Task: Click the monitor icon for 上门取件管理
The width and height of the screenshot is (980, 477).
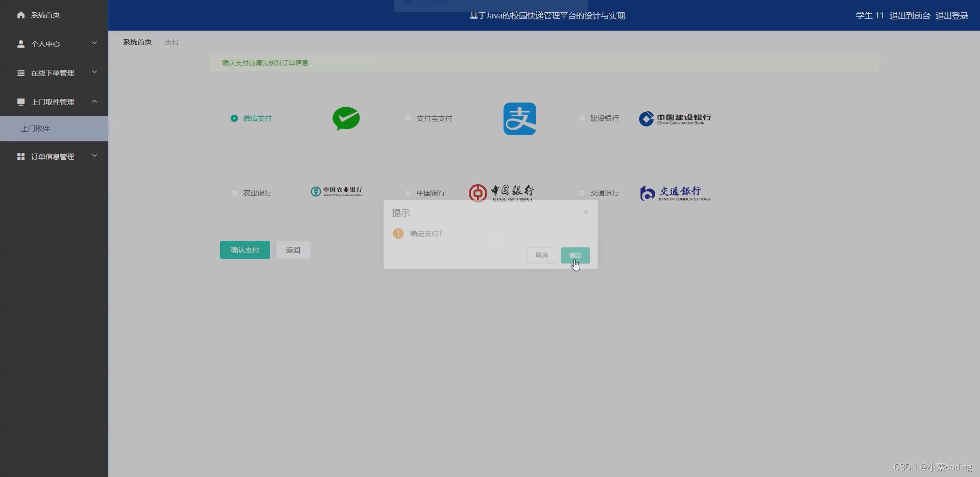Action: tap(21, 102)
